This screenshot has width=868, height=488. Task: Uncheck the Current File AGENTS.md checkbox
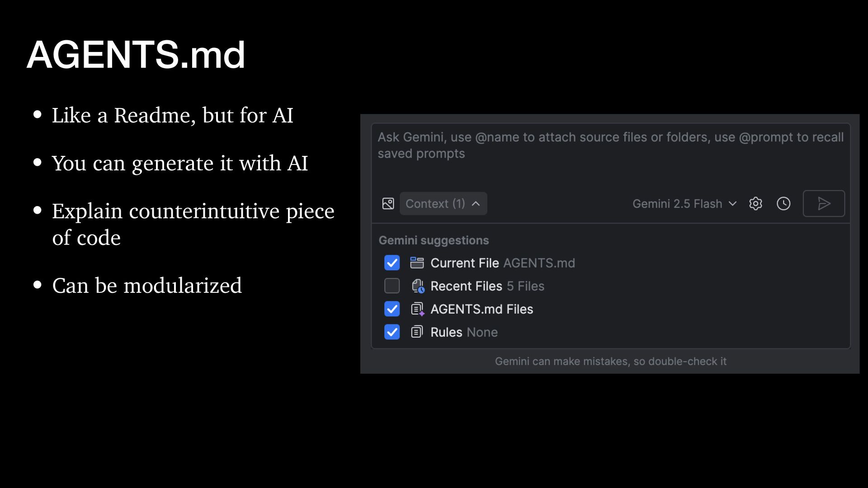[x=392, y=263]
